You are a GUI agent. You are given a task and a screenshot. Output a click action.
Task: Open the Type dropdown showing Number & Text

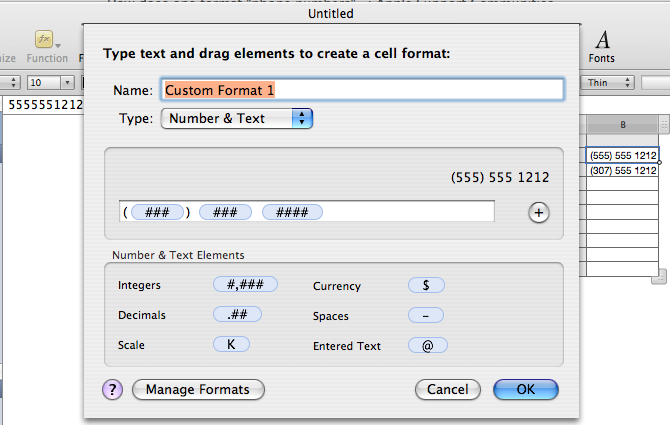(x=238, y=119)
